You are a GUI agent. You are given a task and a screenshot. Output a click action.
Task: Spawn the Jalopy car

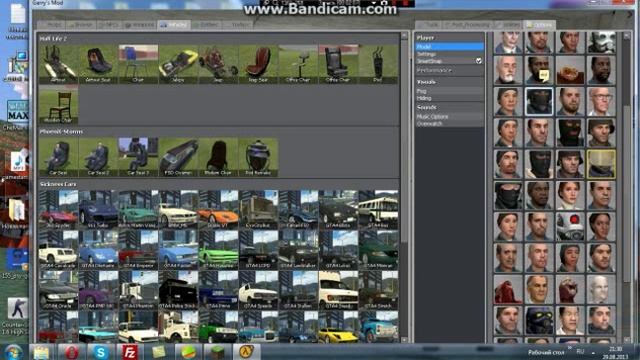tap(178, 64)
